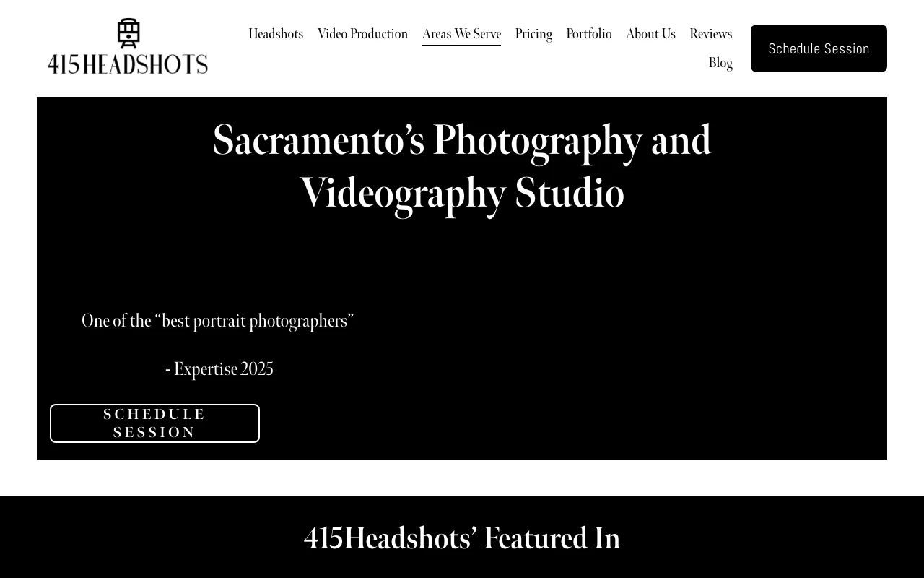Image resolution: width=924 pixels, height=578 pixels.
Task: Click the cable car logo icon
Action: click(x=128, y=33)
